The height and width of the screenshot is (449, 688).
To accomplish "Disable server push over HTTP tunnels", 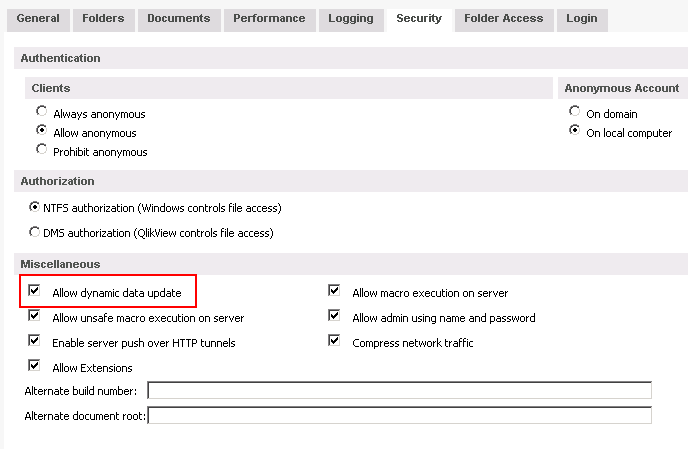I will pos(35,341).
